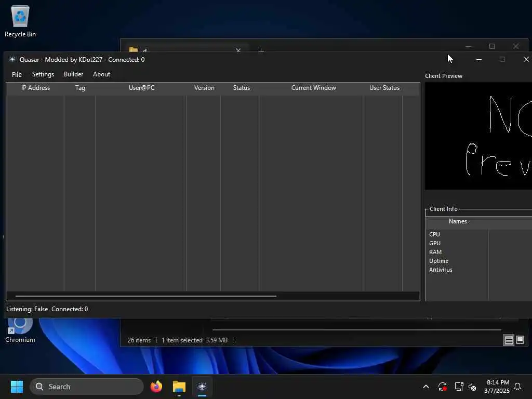The height and width of the screenshot is (399, 532).
Task: Click the File Explorer horizontal scrollbar
Action: click(x=356, y=329)
